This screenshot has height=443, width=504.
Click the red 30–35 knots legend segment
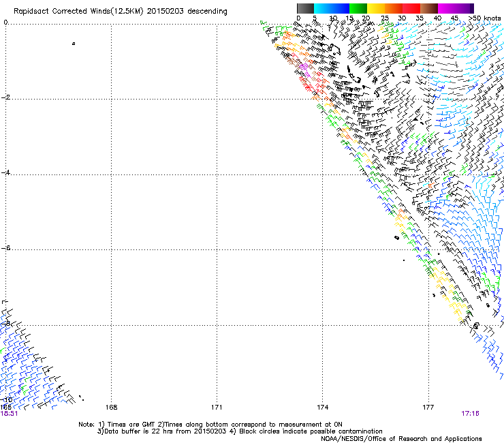coord(411,8)
